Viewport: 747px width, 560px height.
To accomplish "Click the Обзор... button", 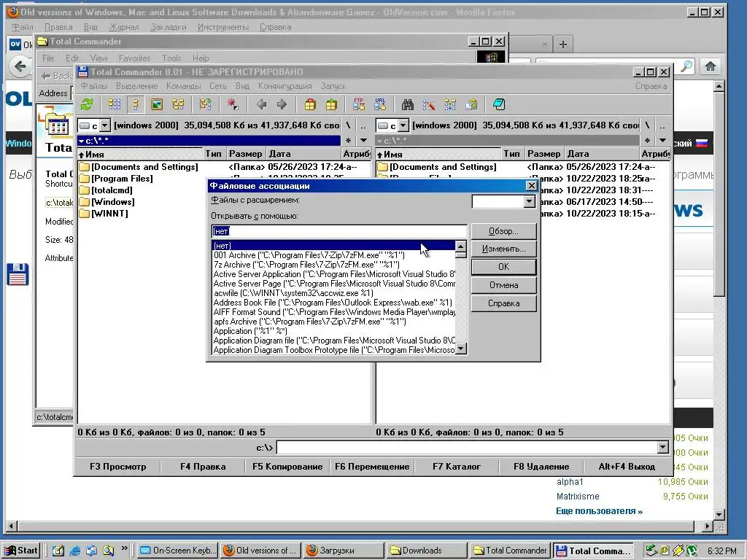I will click(x=503, y=231).
